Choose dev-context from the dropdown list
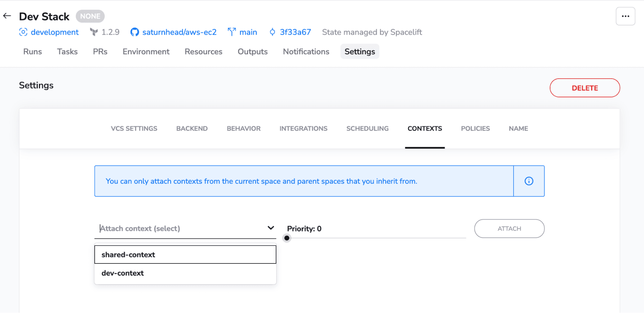This screenshot has height=313, width=644. tap(185, 273)
